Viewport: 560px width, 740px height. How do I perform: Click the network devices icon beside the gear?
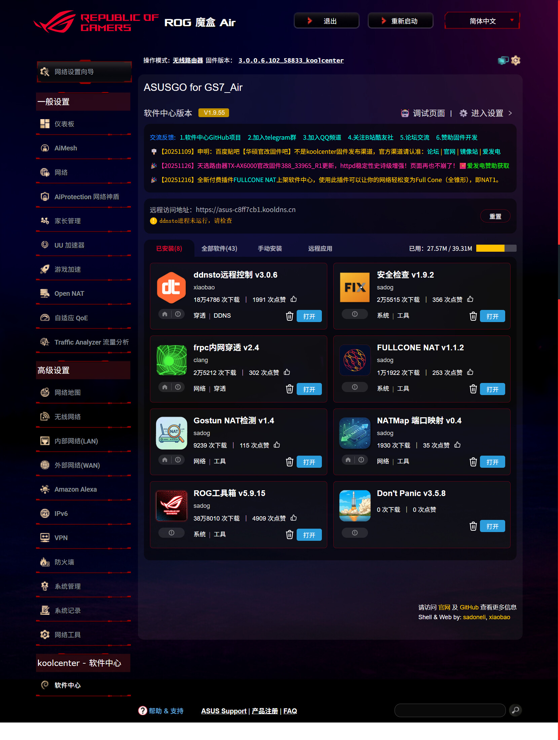click(x=503, y=61)
